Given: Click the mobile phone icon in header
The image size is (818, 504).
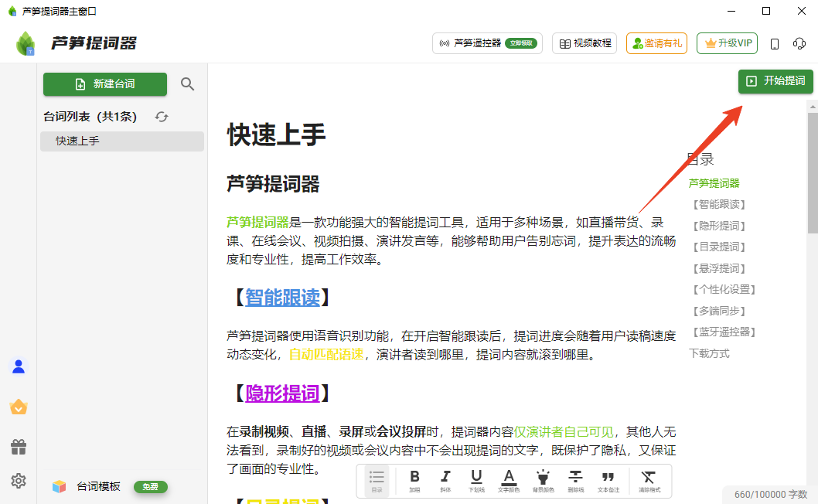Looking at the screenshot, I should coord(775,44).
